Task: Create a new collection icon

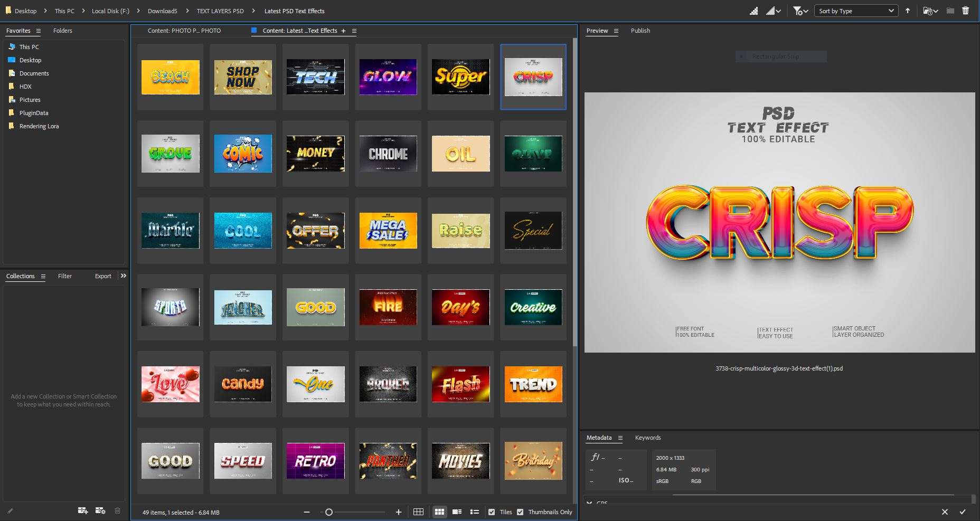Action: coord(83,510)
